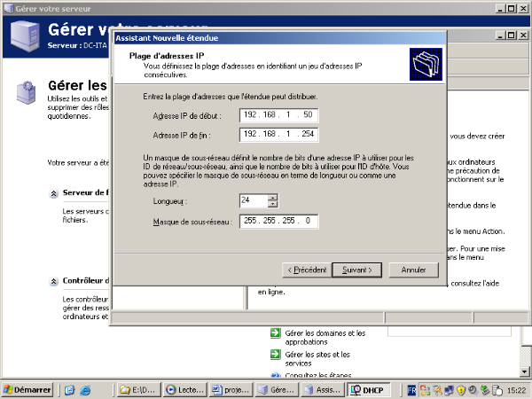This screenshot has width=532, height=399.
Task: Cancel the wizard with Annuler
Action: coord(413,269)
